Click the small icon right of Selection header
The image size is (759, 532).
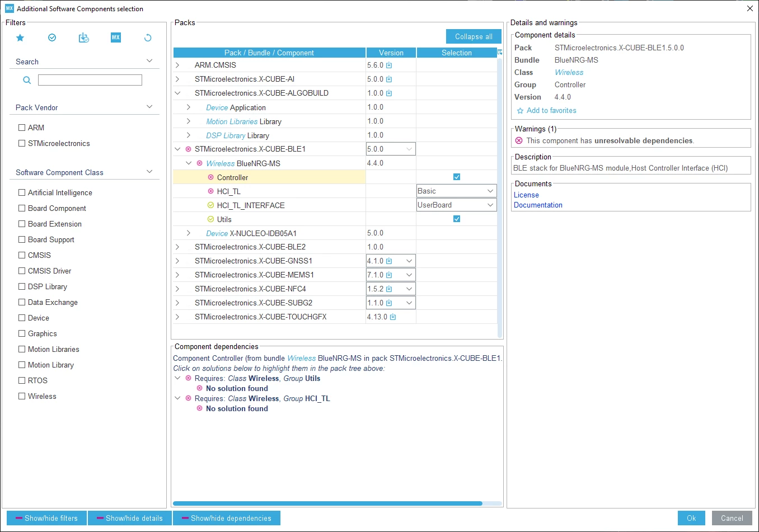pos(500,52)
